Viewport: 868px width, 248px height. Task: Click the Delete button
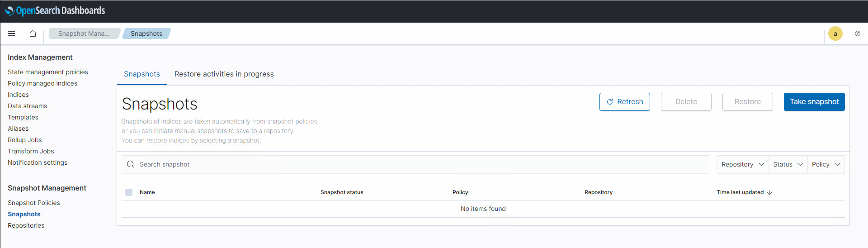point(686,102)
